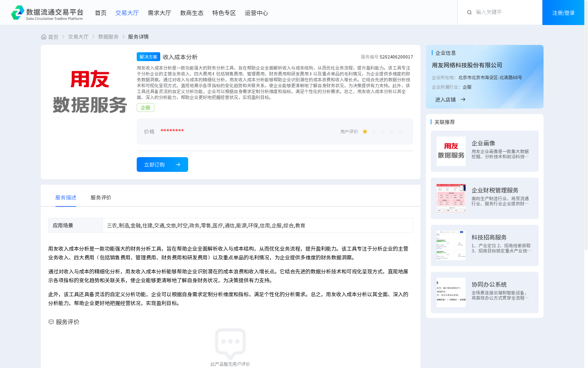Click the 企业信息 panel heading
This screenshot has width=588, height=368.
click(446, 53)
